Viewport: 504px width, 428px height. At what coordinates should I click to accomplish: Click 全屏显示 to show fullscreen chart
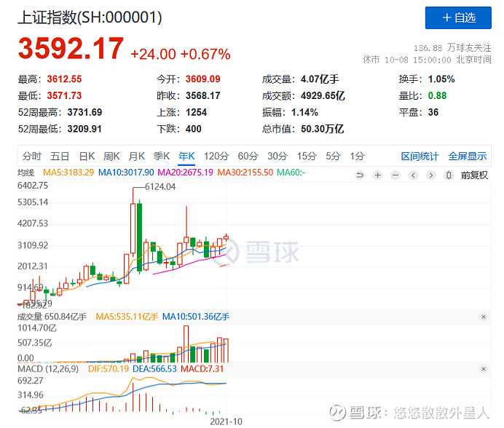point(468,156)
